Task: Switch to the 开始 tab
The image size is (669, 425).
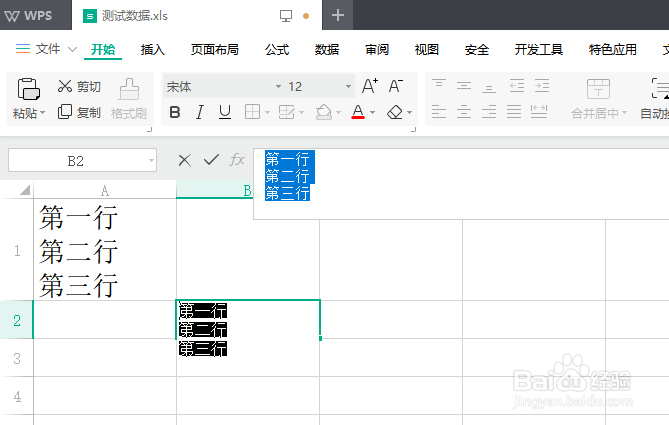Action: click(103, 49)
